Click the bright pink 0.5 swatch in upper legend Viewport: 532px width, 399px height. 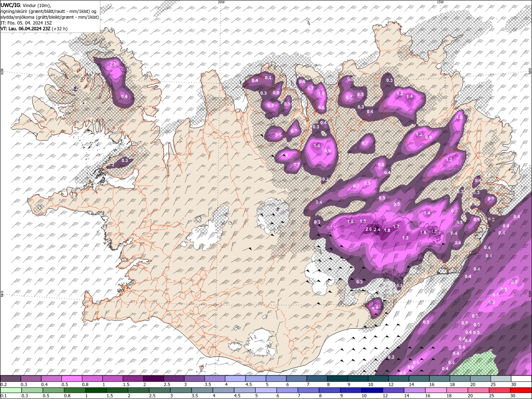72,379
